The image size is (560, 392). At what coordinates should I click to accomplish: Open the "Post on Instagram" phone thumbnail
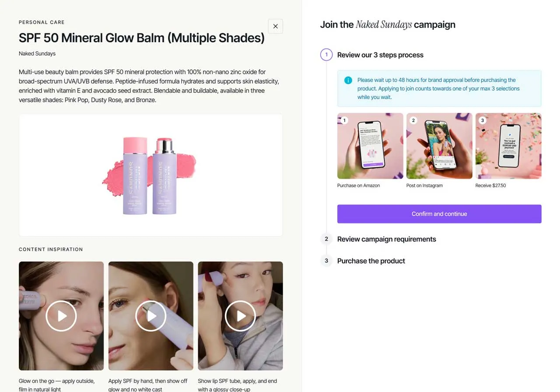[x=439, y=146]
